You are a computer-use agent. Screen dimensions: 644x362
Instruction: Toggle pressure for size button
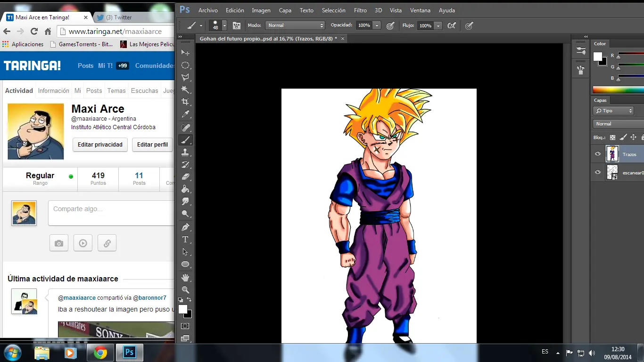click(469, 25)
